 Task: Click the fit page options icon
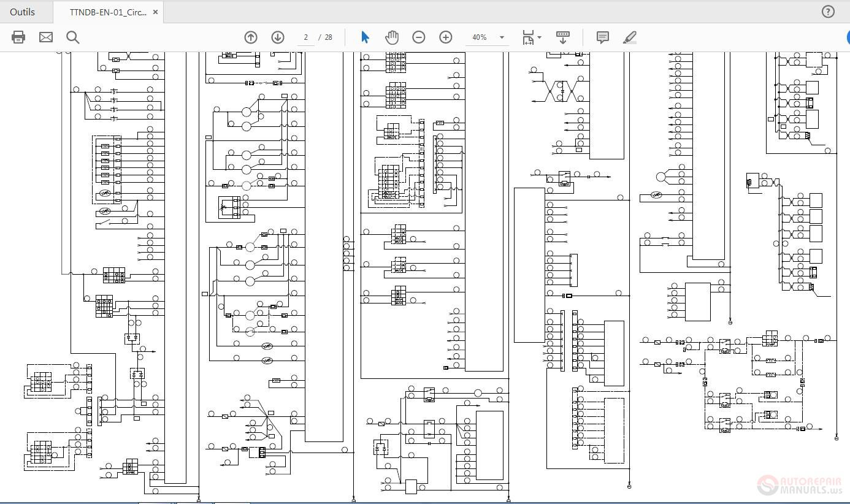tap(528, 37)
